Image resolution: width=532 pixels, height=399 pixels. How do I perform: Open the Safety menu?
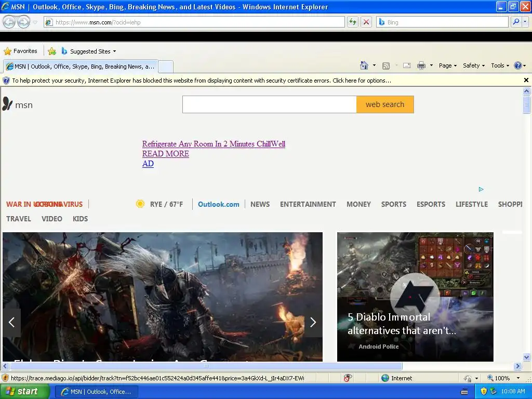474,65
